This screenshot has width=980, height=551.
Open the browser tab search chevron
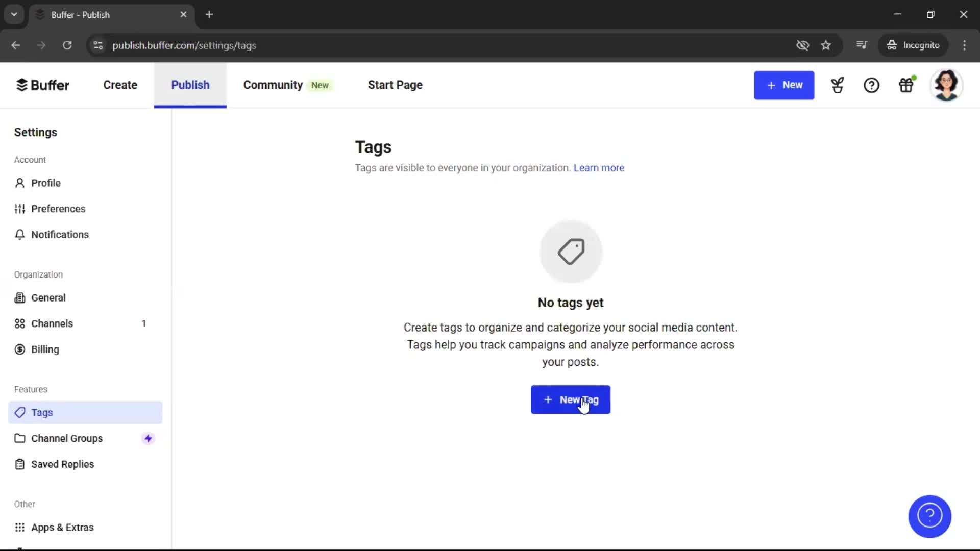14,14
